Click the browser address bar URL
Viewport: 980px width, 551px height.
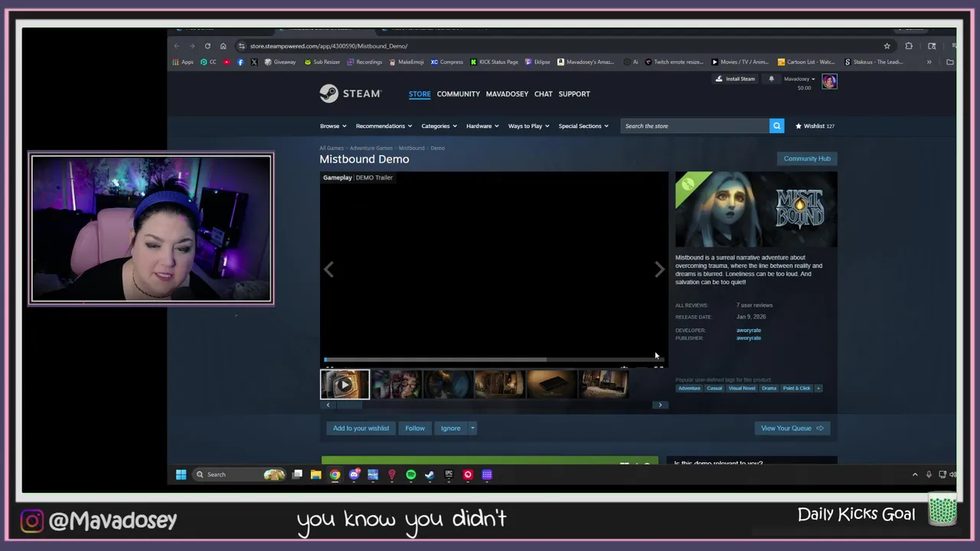tap(328, 46)
